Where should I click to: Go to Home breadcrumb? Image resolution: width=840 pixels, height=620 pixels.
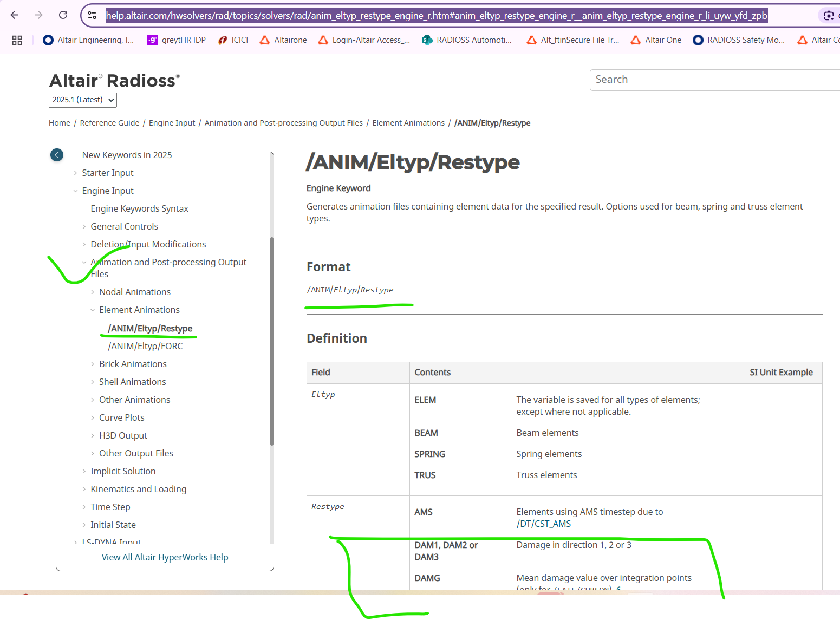[x=60, y=123]
